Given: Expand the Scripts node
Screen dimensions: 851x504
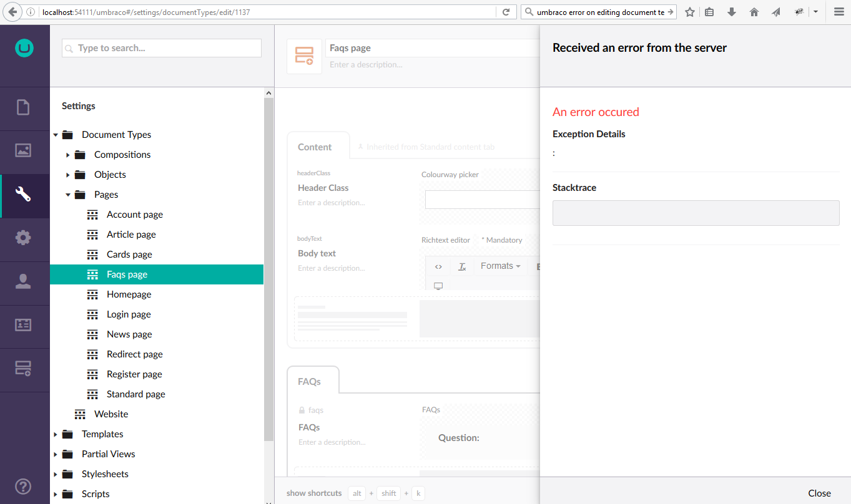Looking at the screenshot, I should click(x=56, y=494).
